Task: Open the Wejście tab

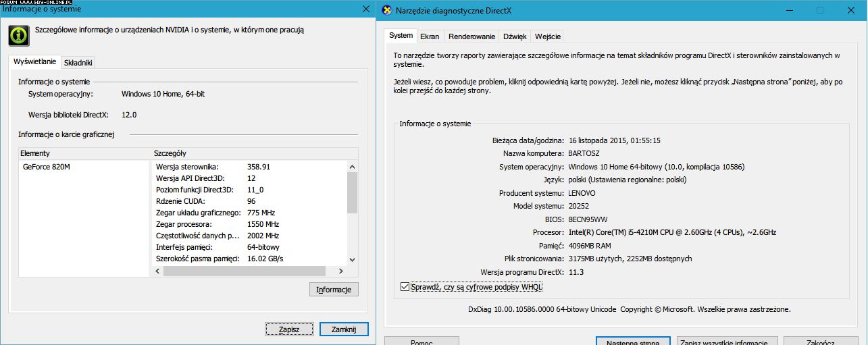Action: [x=547, y=36]
